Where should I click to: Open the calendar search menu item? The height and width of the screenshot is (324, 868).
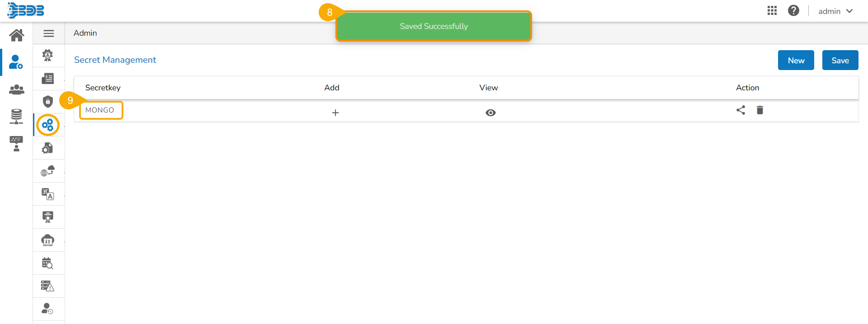[47, 263]
